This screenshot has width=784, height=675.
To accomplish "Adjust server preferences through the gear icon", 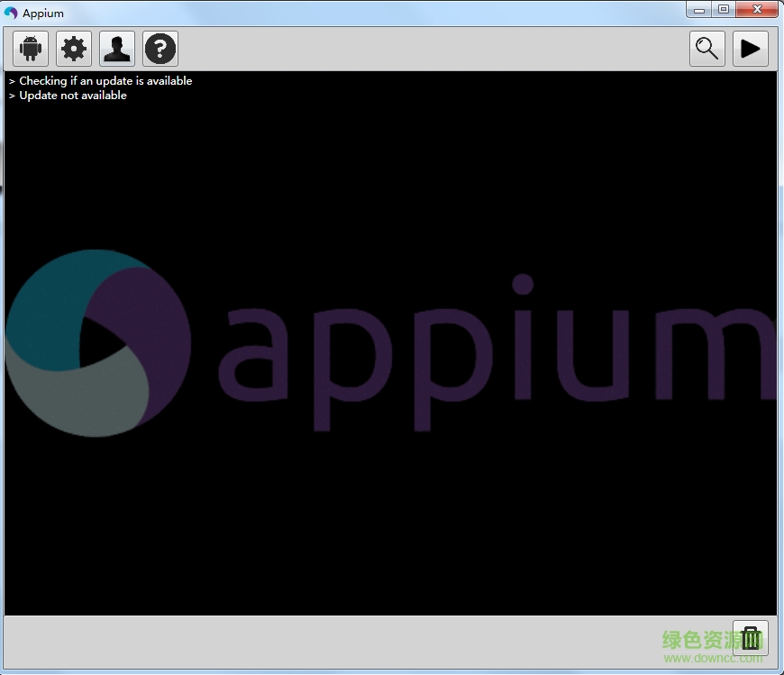I will tap(73, 49).
